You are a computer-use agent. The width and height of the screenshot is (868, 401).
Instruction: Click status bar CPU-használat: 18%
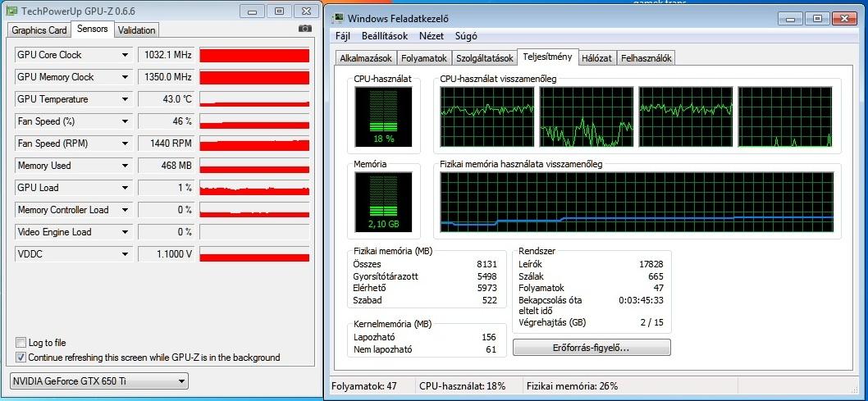(x=462, y=386)
